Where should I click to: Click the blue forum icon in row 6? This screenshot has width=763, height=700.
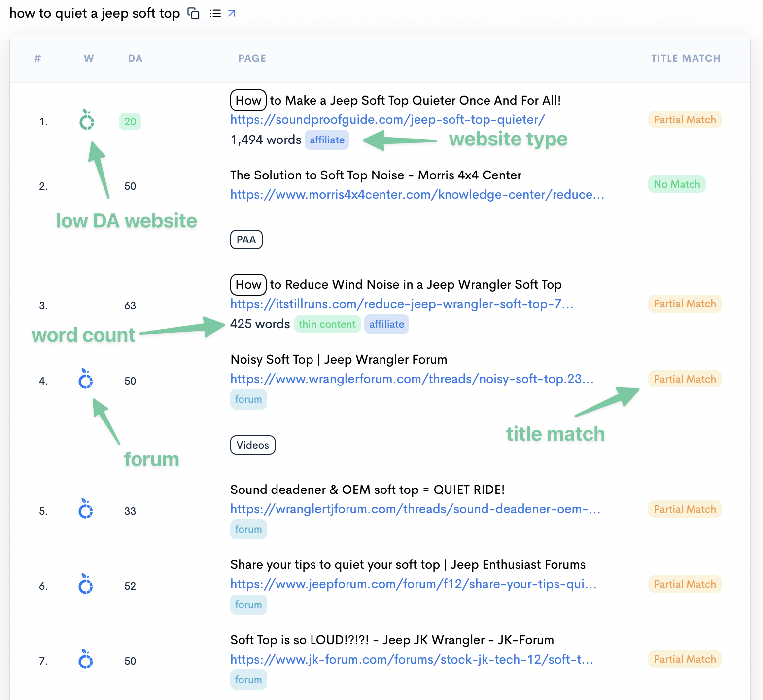pyautogui.click(x=86, y=584)
